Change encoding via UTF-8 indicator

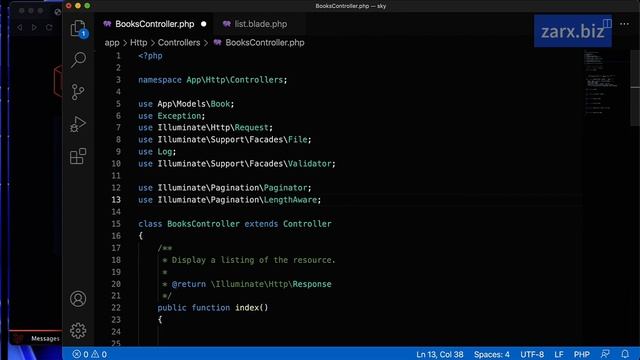pos(532,354)
